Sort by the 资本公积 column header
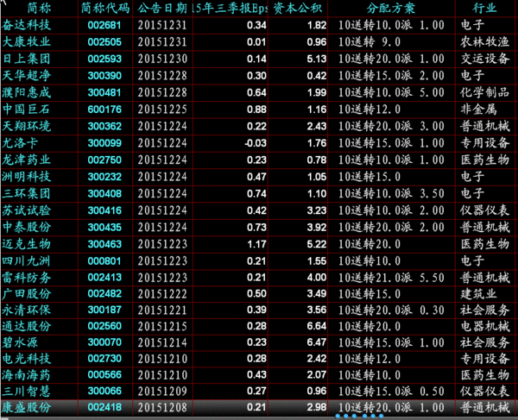The width and height of the screenshot is (518, 420). click(297, 9)
